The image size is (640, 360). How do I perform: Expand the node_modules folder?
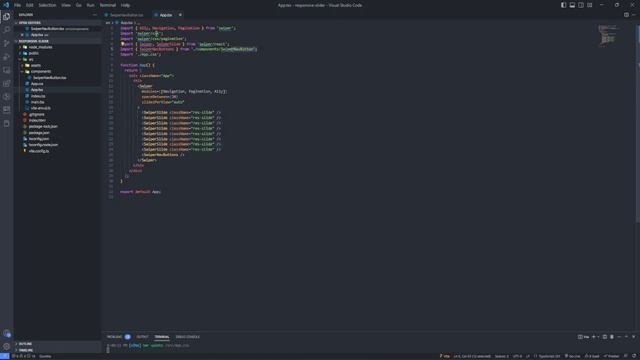40,47
